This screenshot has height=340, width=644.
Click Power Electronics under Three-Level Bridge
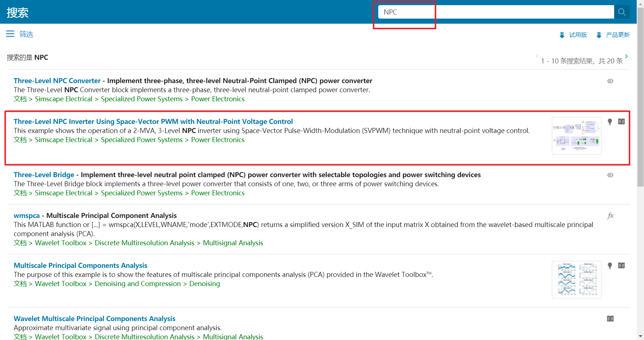(x=218, y=193)
